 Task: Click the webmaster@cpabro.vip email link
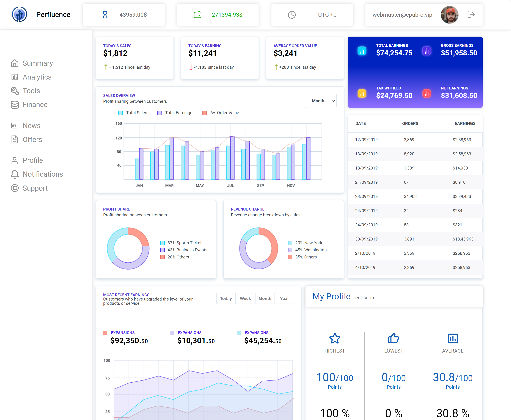coord(402,15)
